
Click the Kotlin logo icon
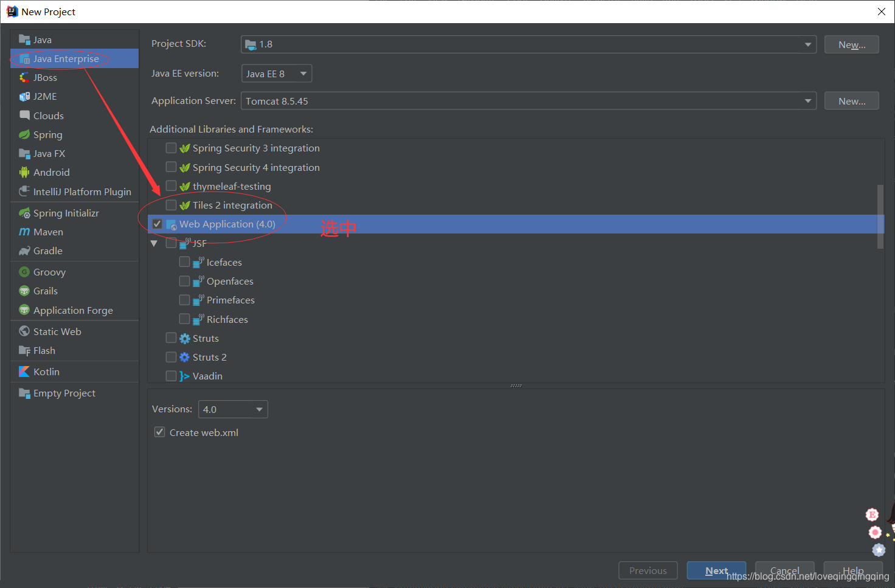24,372
